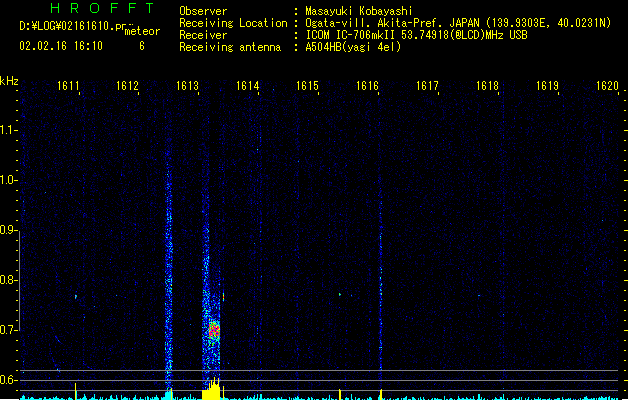
Task: Click the HROFFT title text
Action: 103,8
